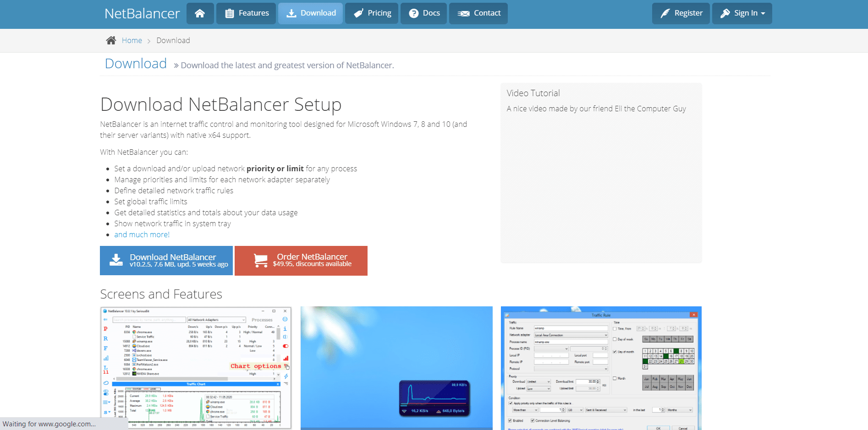The width and height of the screenshot is (868, 430).
Task: Click the breadcrumb house icon
Action: [x=111, y=40]
